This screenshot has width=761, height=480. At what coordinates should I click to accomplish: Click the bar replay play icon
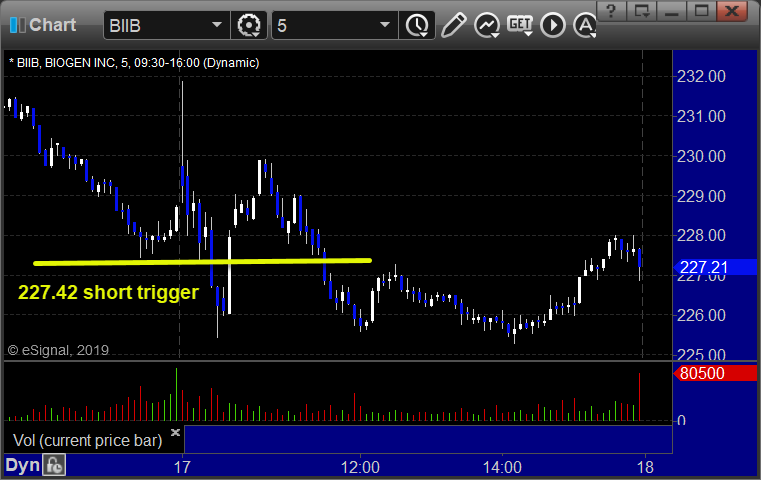point(553,25)
